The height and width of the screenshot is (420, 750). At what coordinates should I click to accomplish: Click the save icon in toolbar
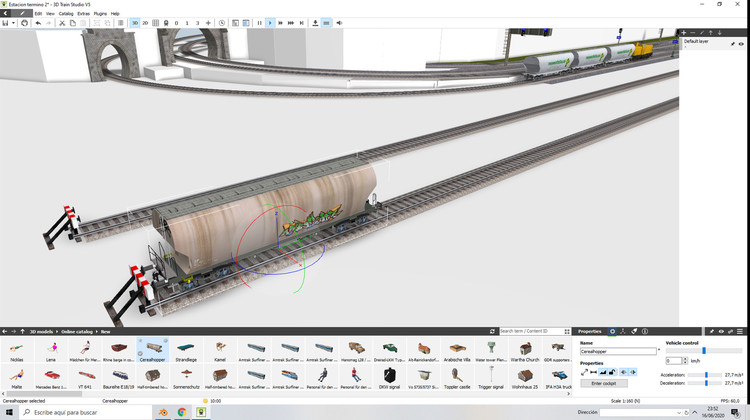click(x=6, y=22)
